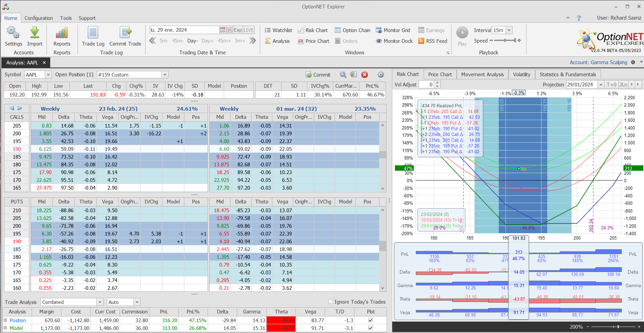Click the Commit Trade ribbon icon
Screen dimensions: 644x333
coord(125,33)
